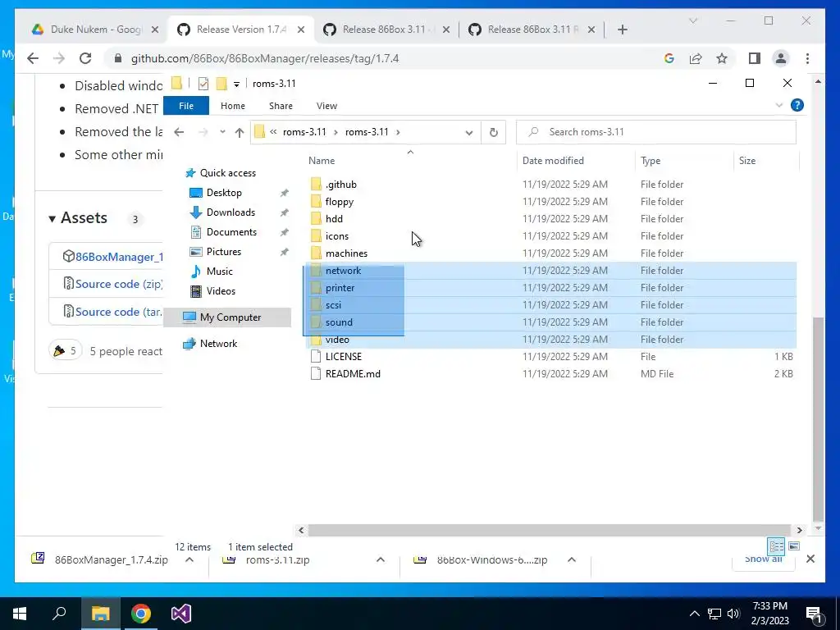Expand breadcrumb after roms-3.11 path
This screenshot has width=840, height=630.
tap(398, 132)
